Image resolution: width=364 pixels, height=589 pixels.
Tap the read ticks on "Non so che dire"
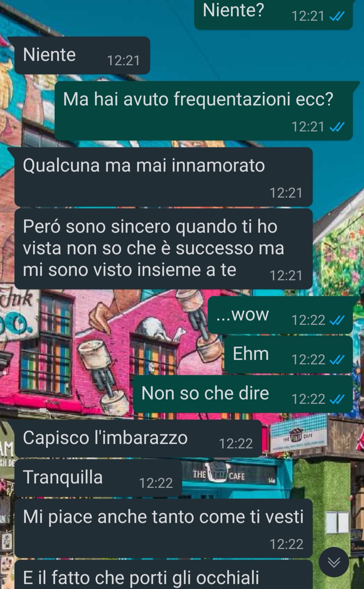[337, 399]
